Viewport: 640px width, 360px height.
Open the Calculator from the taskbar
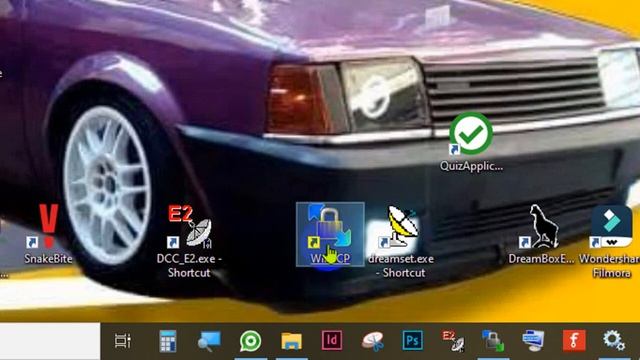point(168,341)
